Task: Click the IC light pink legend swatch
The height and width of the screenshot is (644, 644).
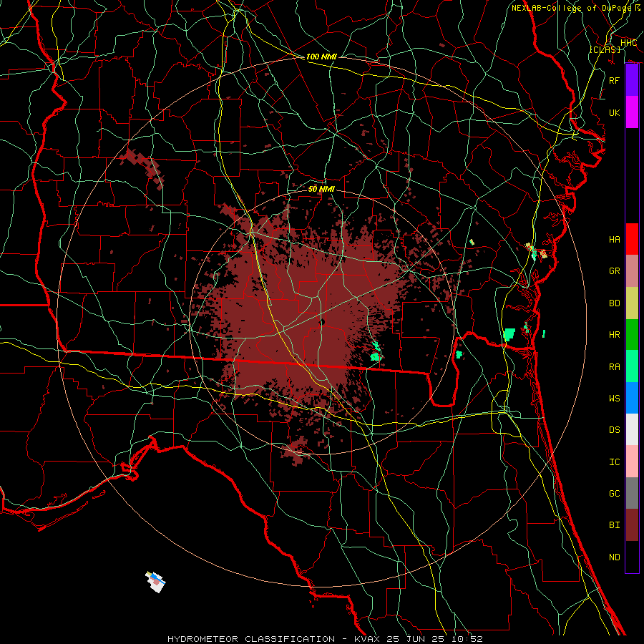Action: click(632, 462)
